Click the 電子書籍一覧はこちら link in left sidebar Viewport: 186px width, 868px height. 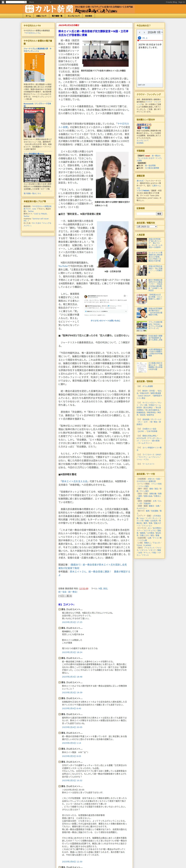[x=32, y=193]
